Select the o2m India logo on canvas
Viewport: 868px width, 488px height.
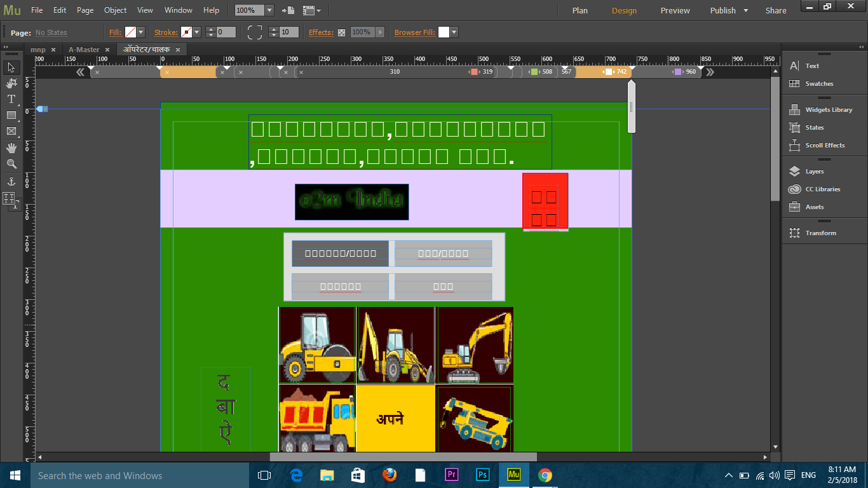tap(351, 202)
